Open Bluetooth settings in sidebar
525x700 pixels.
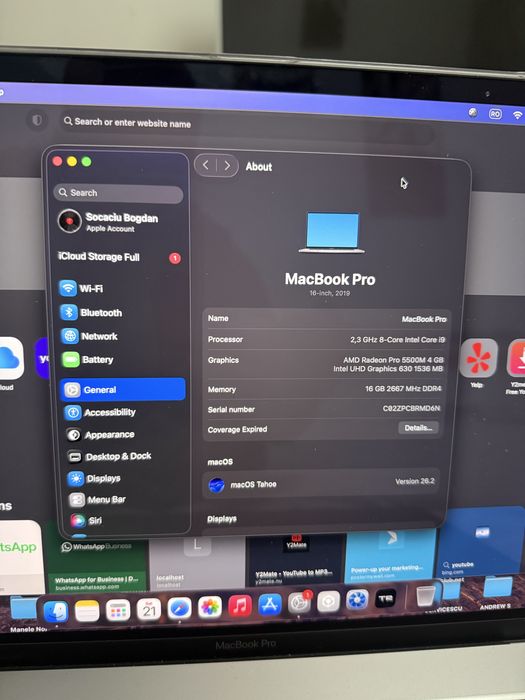[121, 312]
